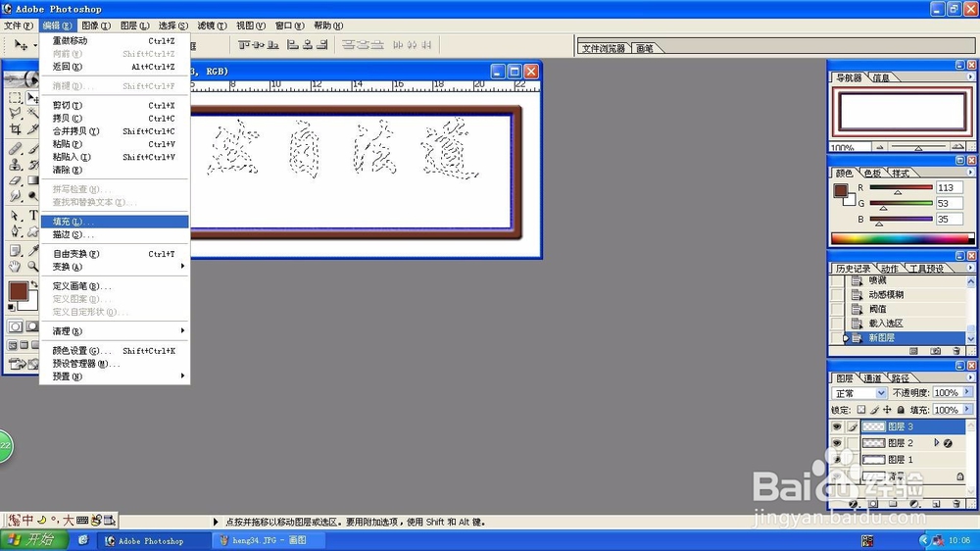Click the adjustment layer icon in Layers panel
Screen dimensions: 980x551
coord(915,504)
